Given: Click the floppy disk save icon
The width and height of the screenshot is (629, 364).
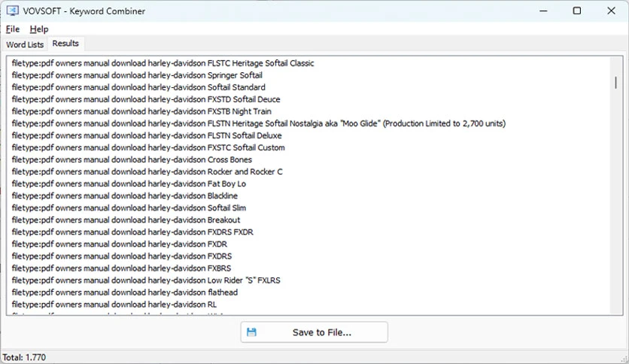Looking at the screenshot, I should pos(251,332).
